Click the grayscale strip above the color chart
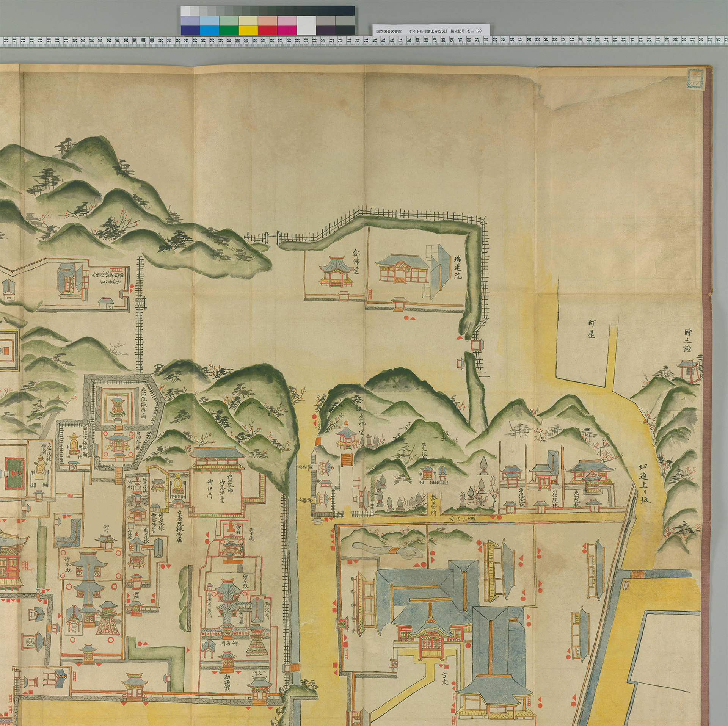The image size is (728, 726). pos(268,11)
